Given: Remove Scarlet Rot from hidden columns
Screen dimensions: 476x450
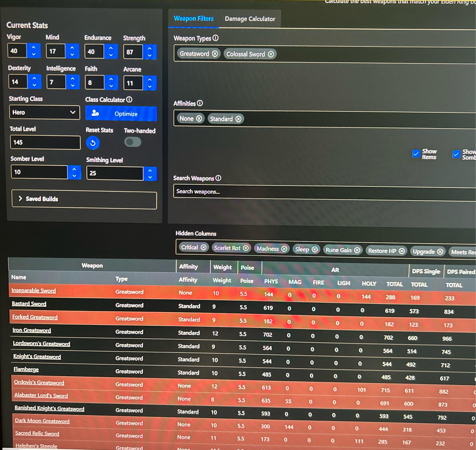Looking at the screenshot, I should tap(245, 248).
